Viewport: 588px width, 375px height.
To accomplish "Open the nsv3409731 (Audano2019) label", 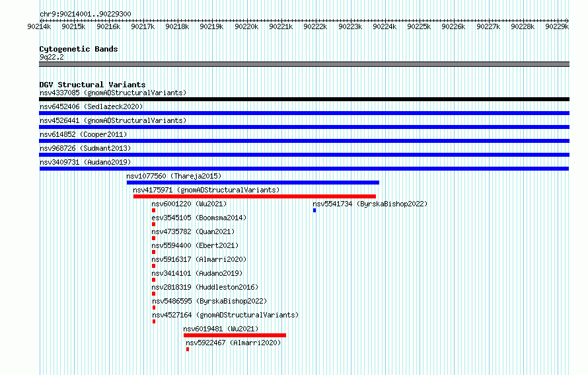I will click(x=85, y=162).
